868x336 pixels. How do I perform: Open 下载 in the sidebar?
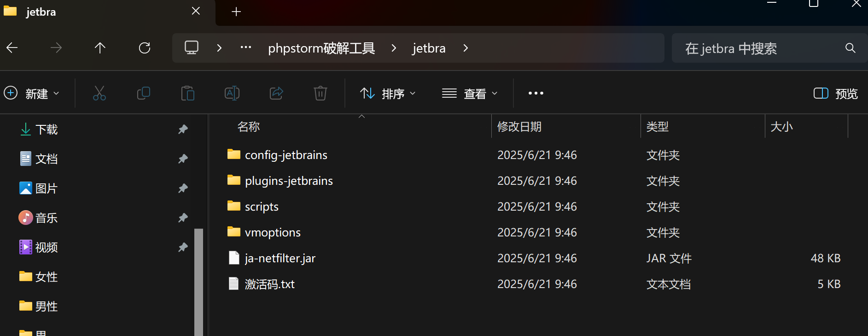pos(47,130)
